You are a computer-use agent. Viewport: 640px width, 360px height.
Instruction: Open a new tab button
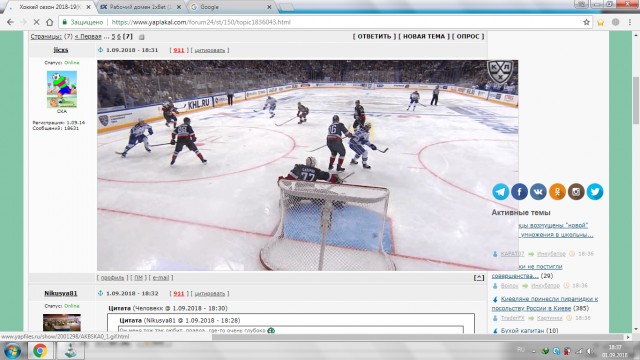(286, 7)
